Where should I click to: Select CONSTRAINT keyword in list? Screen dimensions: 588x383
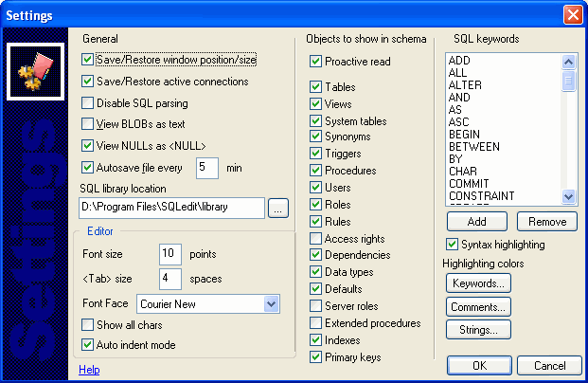(482, 196)
